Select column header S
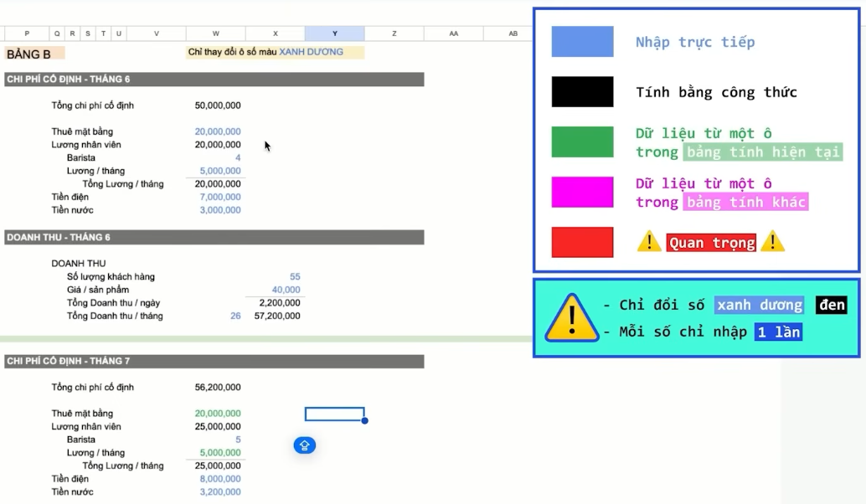This screenshot has width=866, height=504. 88,33
